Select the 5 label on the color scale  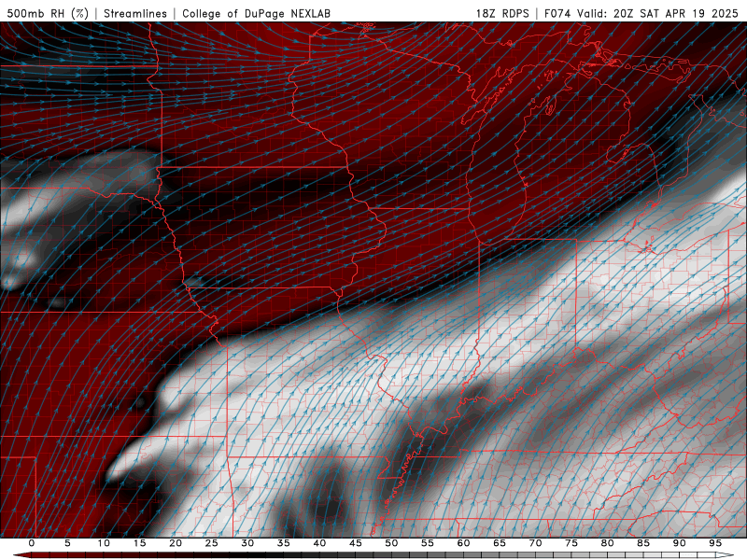tap(67, 543)
